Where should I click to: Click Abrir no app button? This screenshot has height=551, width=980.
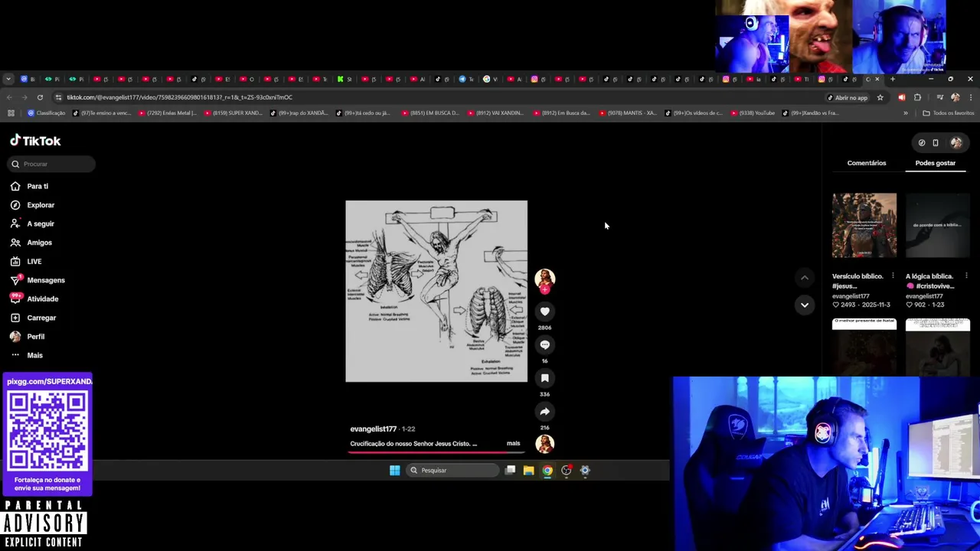pos(847,97)
